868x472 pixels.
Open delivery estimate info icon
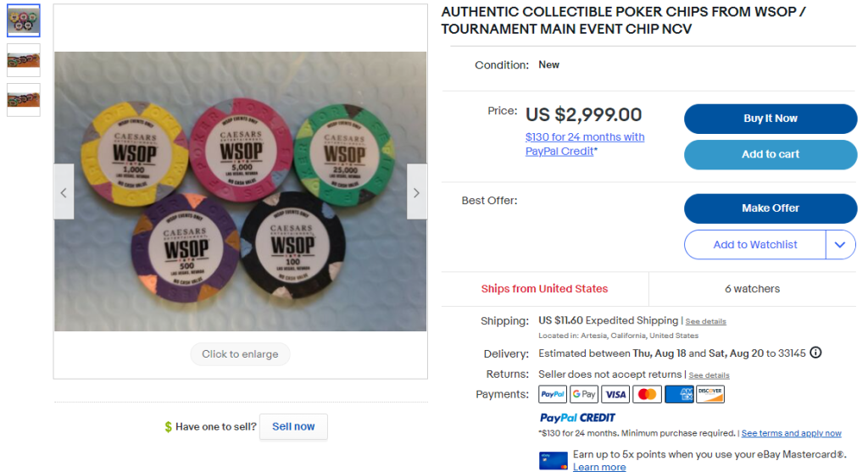click(815, 353)
